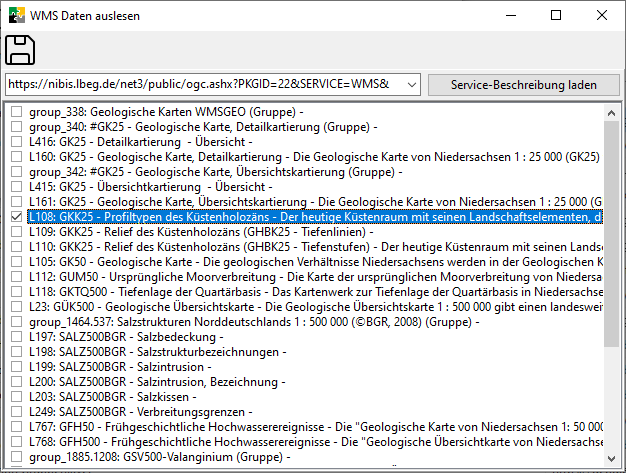Open the WMS URL dropdown arrow
626x473 pixels.
[412, 84]
